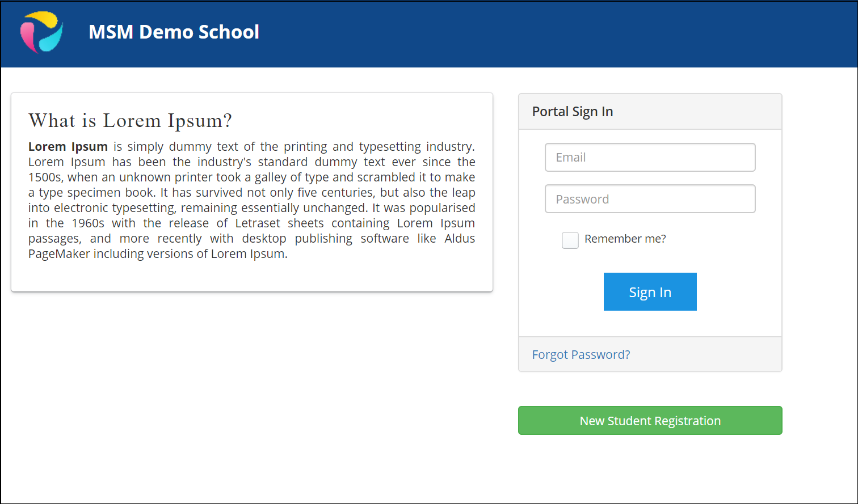Click the word "Aldus" in the paragraph
Viewport: 858px width, 504px height.
tap(460, 238)
